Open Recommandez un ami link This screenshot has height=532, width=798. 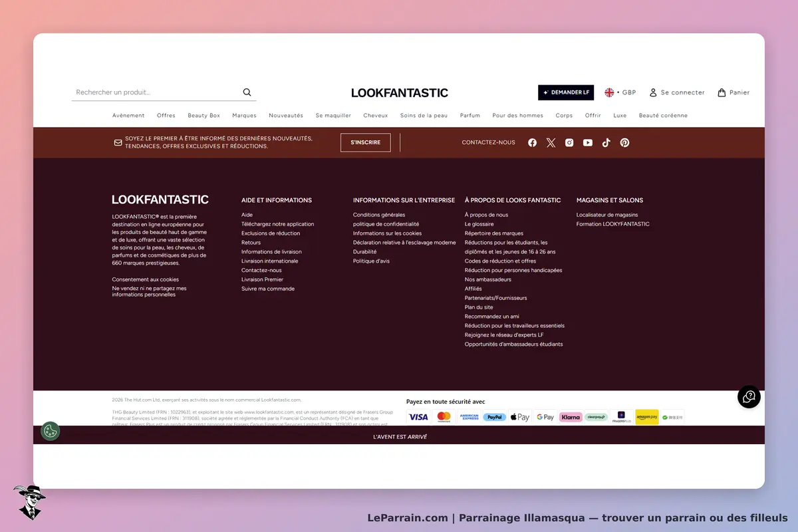pyautogui.click(x=492, y=317)
